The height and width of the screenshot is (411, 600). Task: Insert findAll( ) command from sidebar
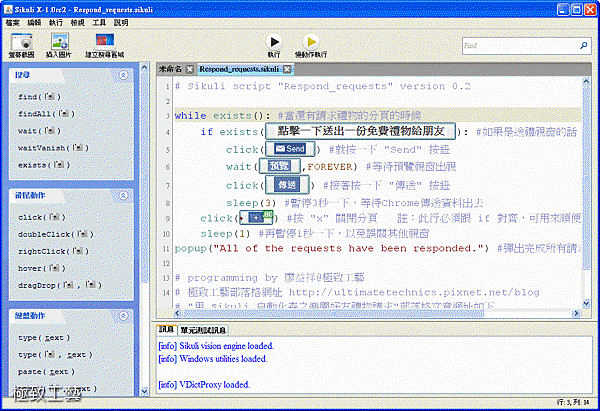46,114
